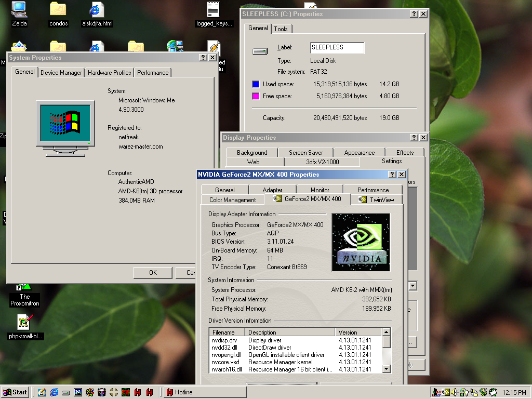Open the condos folder on desktop

point(58,14)
